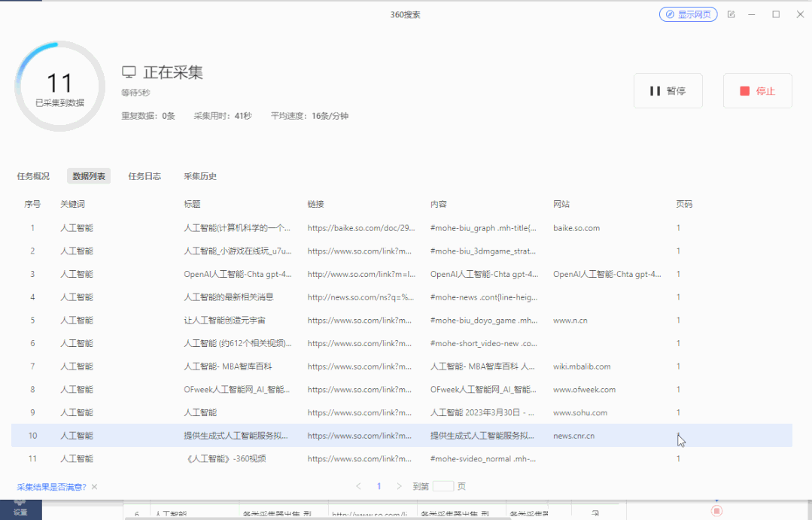Click the 页码 column header
812x520 pixels.
pos(684,204)
